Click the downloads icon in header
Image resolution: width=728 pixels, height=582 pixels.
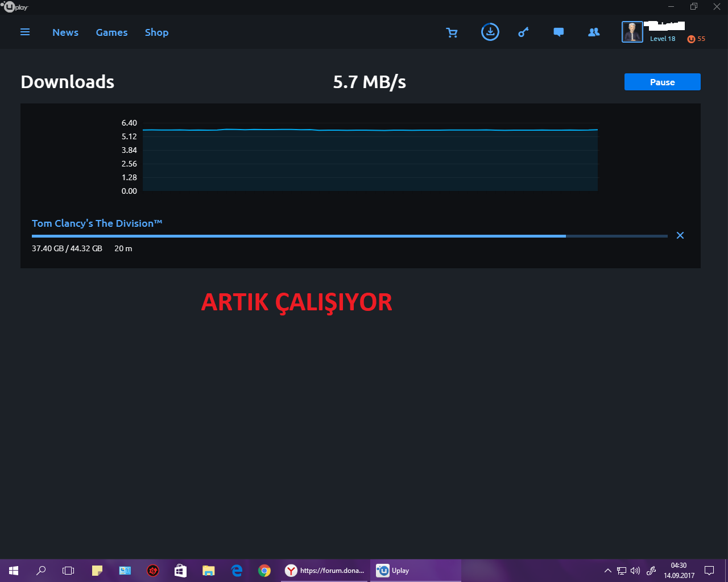point(490,32)
